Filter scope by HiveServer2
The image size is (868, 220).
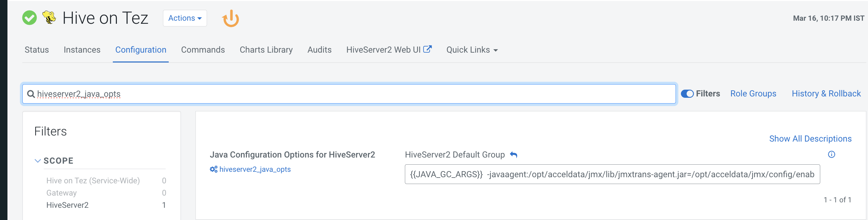(67, 205)
